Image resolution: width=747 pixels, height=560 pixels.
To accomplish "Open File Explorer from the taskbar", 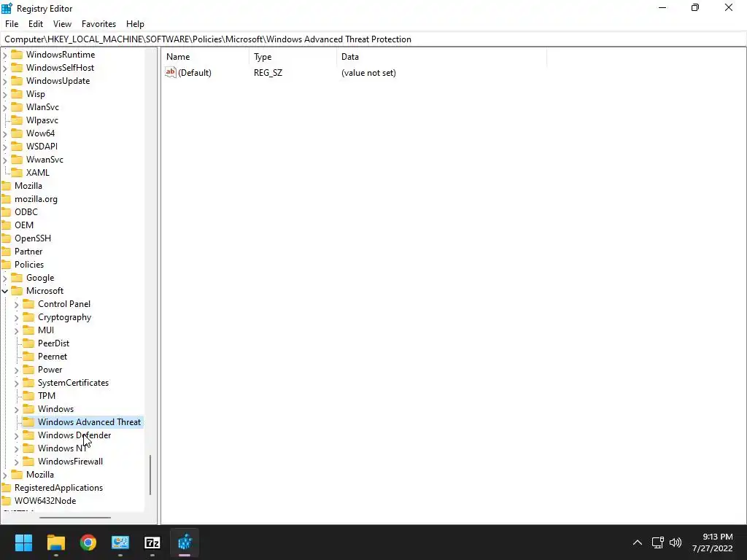I will tap(55, 542).
